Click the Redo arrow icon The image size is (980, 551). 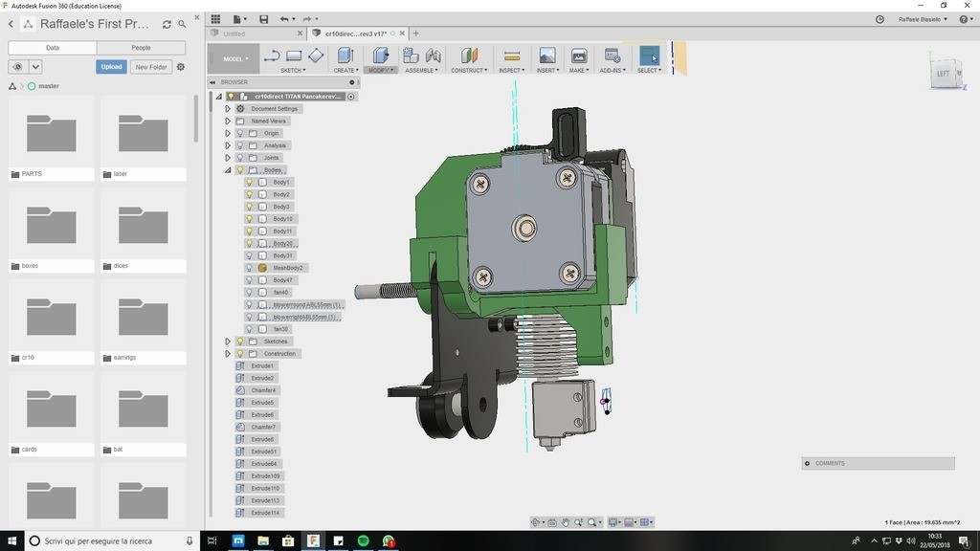(307, 19)
